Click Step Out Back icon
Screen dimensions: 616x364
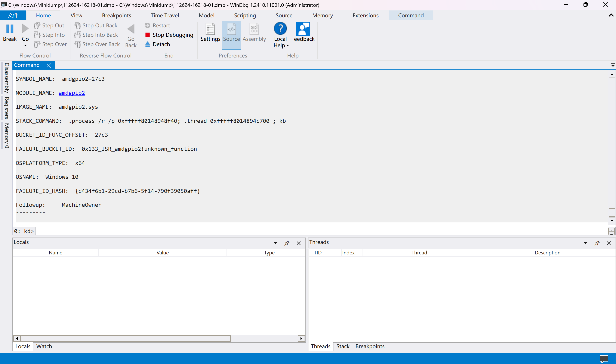[77, 25]
